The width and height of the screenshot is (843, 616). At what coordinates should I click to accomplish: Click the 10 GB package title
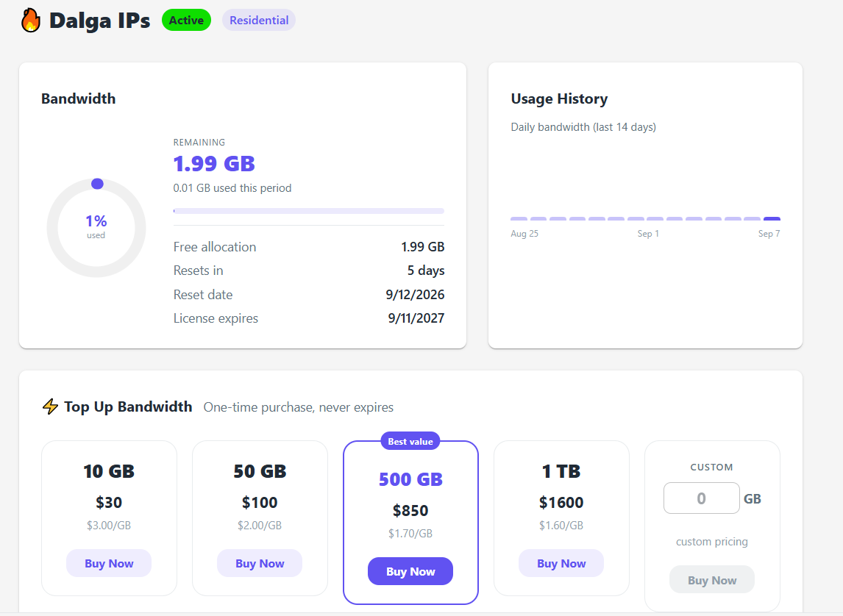click(x=109, y=471)
